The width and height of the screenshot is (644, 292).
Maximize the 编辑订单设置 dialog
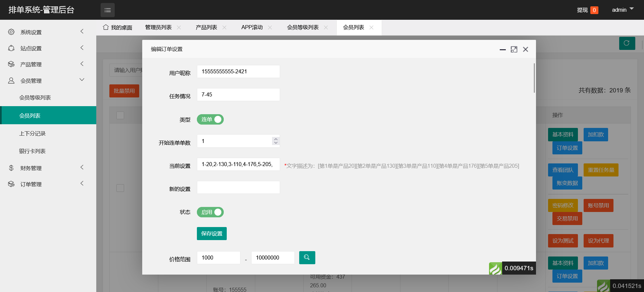(x=514, y=50)
